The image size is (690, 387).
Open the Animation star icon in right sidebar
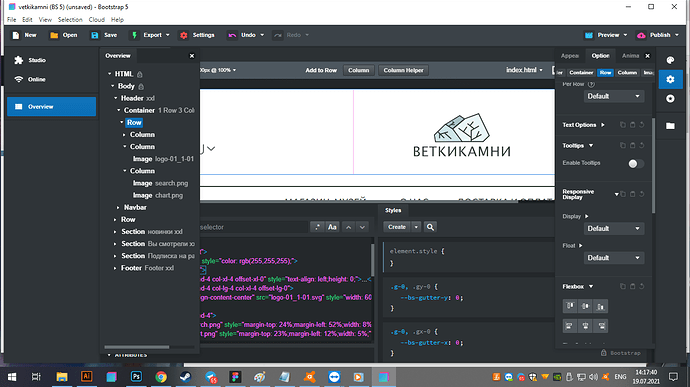point(670,99)
